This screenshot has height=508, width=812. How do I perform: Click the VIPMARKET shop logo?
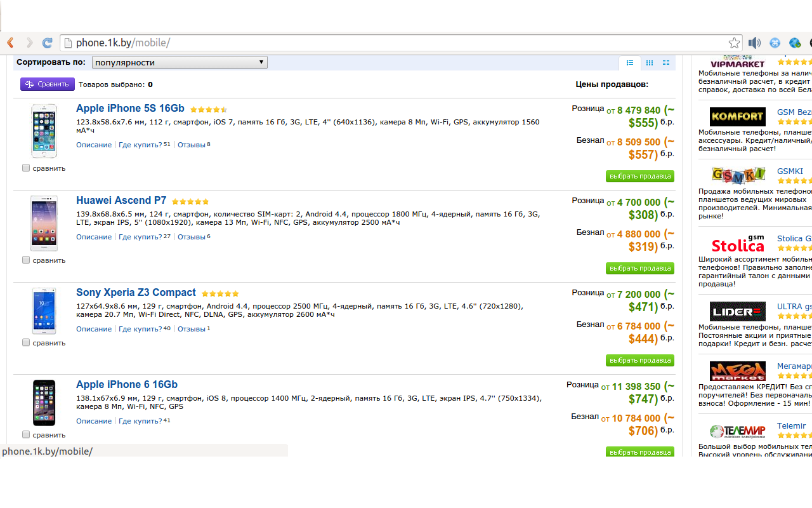pyautogui.click(x=737, y=62)
